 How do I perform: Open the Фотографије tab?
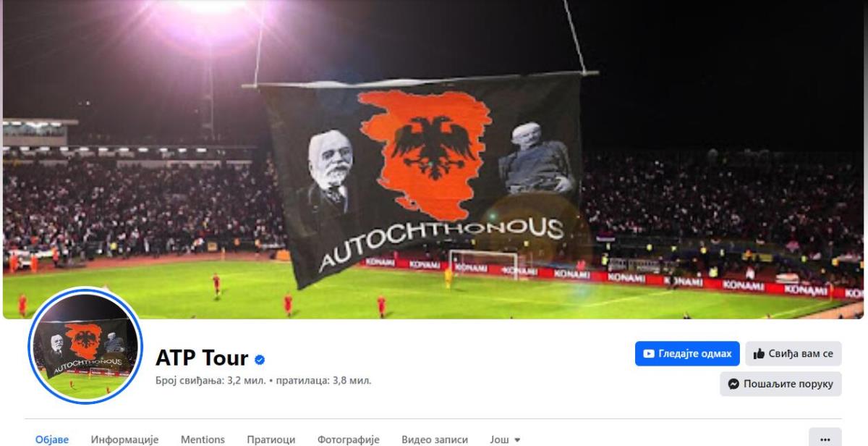(x=348, y=439)
